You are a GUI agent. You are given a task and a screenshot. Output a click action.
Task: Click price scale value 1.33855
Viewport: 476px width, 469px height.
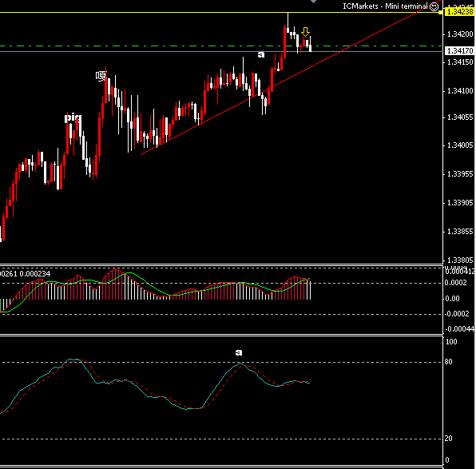pos(460,232)
